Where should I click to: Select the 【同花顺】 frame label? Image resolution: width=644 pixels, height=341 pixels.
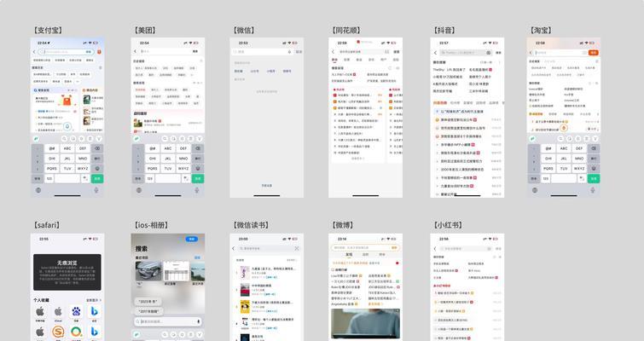[x=345, y=30]
